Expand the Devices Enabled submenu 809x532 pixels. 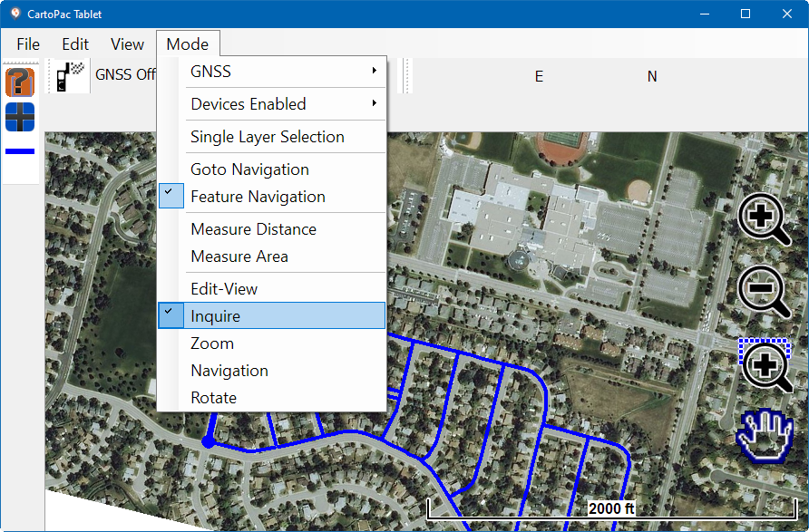coord(374,104)
